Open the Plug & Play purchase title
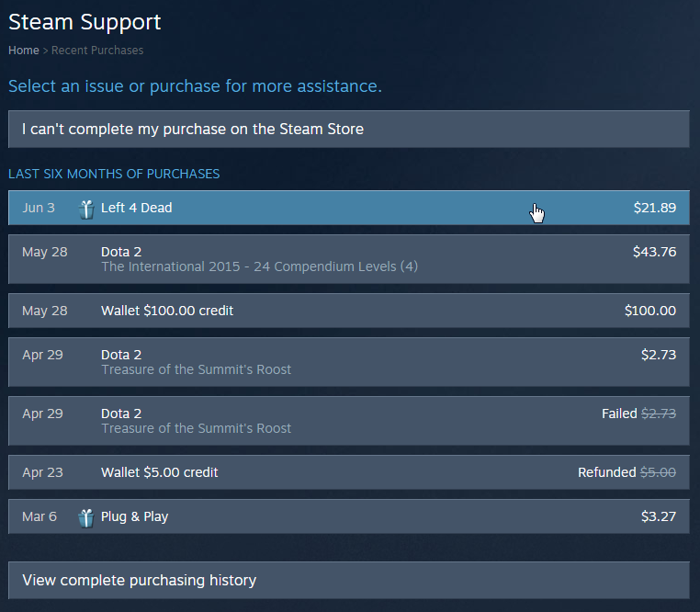The image size is (700, 612). (x=134, y=517)
